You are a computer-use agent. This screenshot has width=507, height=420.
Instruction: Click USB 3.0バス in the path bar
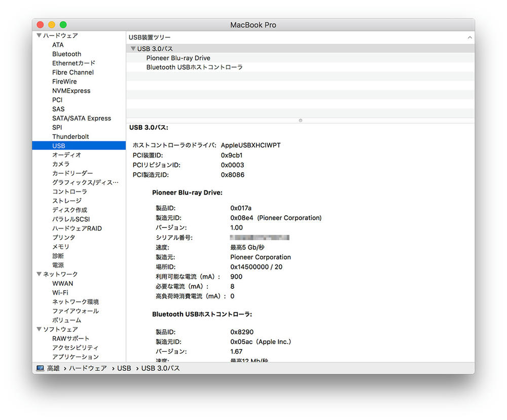(160, 368)
